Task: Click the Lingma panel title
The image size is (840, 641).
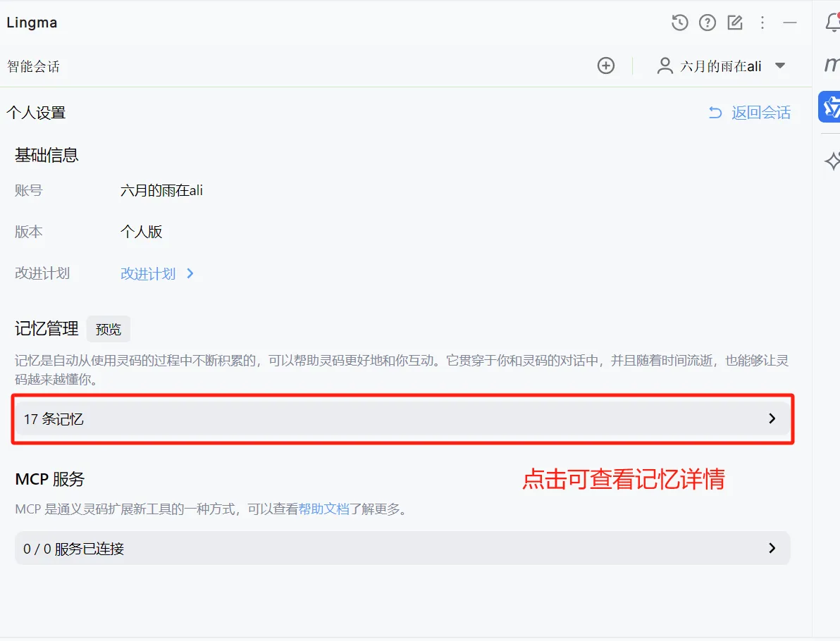Action: point(32,23)
